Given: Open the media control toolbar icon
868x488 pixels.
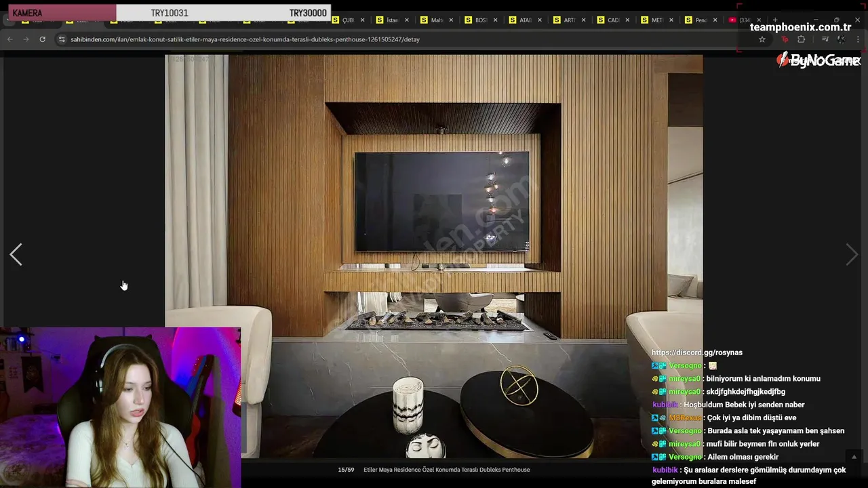Looking at the screenshot, I should (x=825, y=39).
